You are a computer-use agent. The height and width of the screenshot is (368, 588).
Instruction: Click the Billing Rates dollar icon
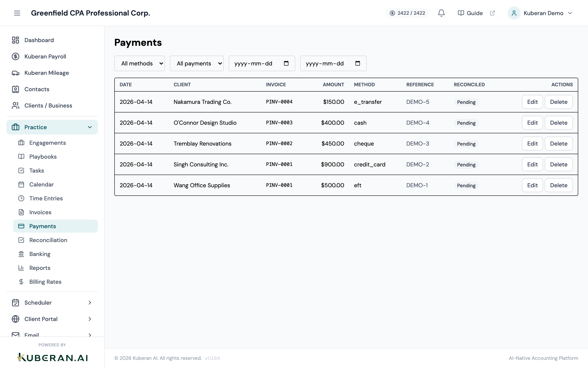click(21, 282)
